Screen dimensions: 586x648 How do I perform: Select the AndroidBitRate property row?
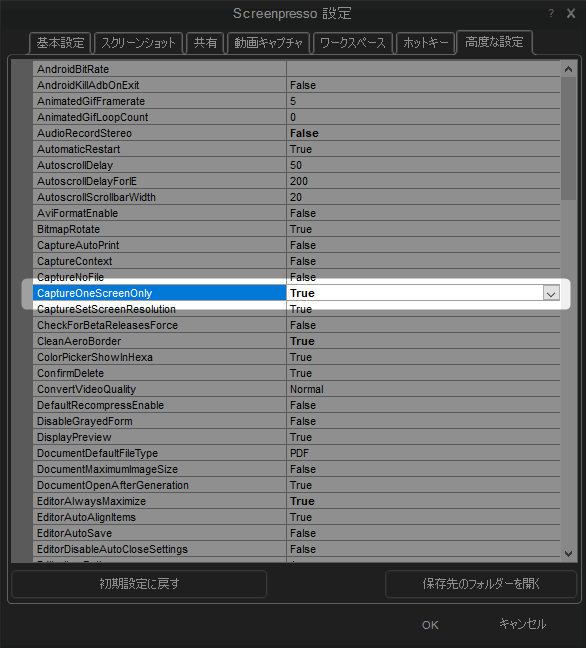pyautogui.click(x=296, y=69)
